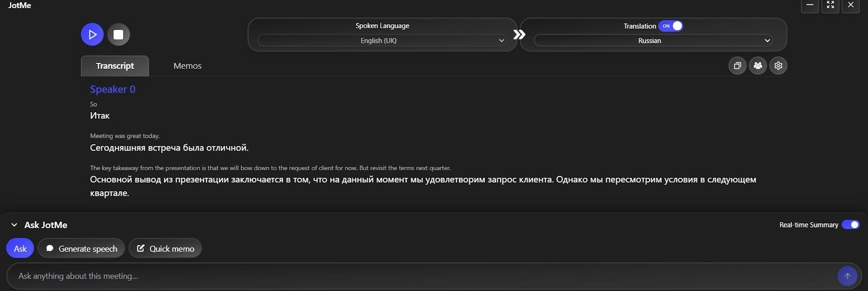Viewport: 868px width, 291px height.
Task: Start recording with the play button
Action: point(92,35)
